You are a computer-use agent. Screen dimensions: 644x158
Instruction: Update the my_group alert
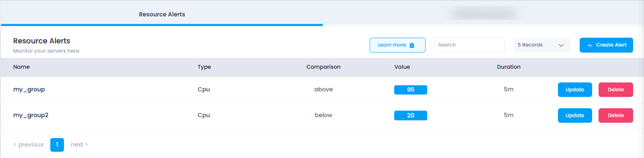point(575,89)
